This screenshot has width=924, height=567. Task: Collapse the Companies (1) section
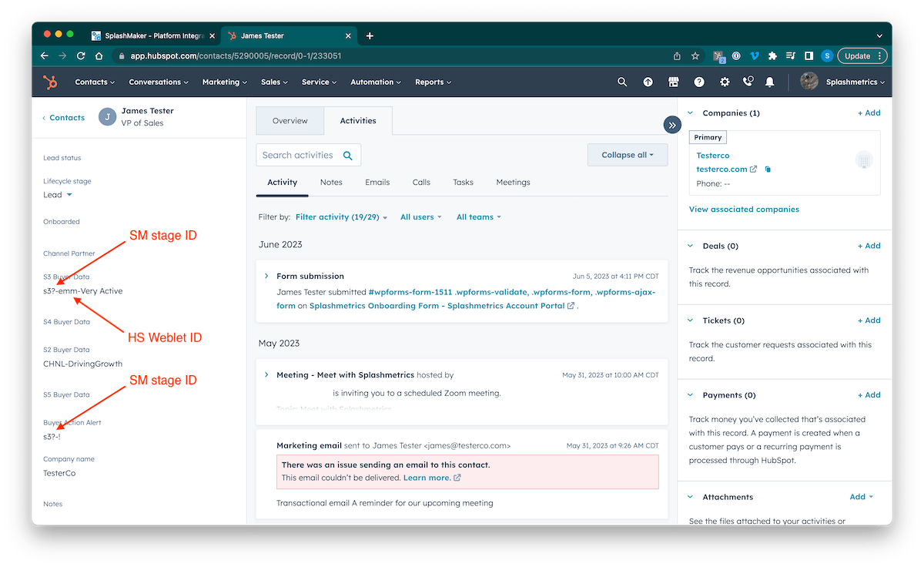[x=691, y=113]
